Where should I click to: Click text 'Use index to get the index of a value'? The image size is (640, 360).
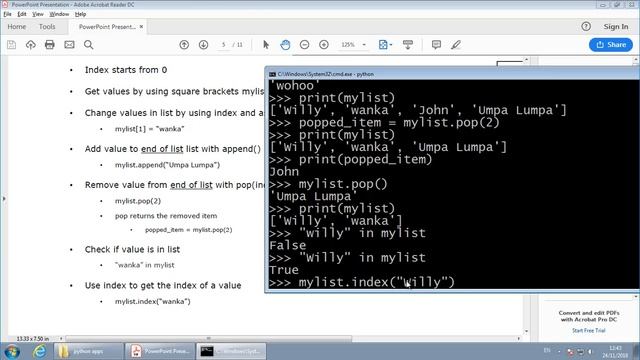coord(163,285)
